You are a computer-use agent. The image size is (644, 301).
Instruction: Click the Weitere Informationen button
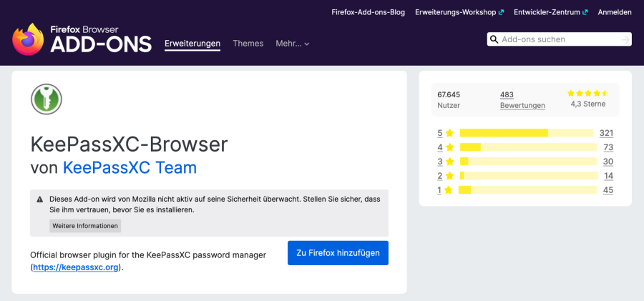(x=85, y=226)
